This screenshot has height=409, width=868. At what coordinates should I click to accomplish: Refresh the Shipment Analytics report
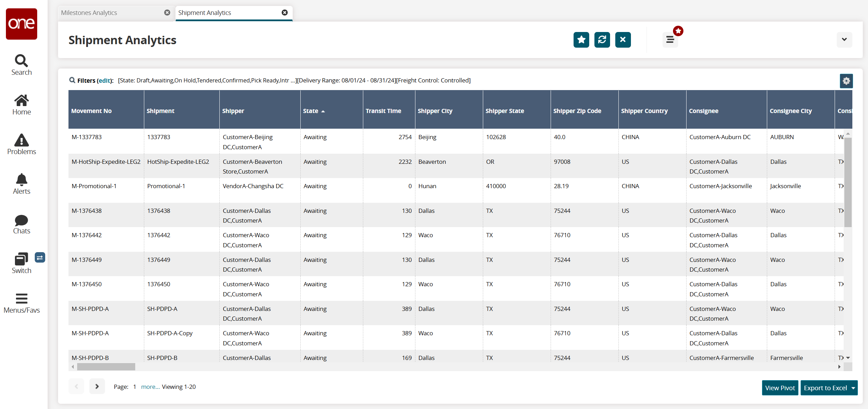[x=602, y=40]
